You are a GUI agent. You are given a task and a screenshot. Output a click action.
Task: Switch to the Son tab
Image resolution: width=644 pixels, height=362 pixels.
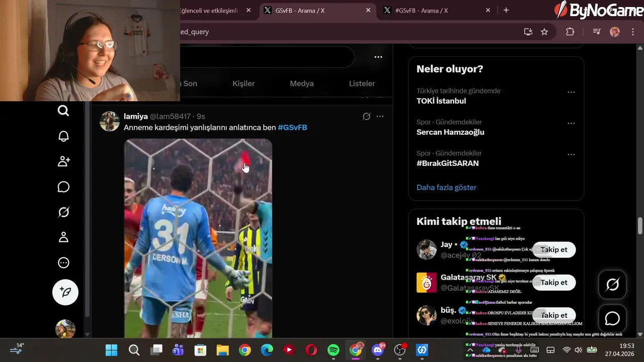point(190,83)
